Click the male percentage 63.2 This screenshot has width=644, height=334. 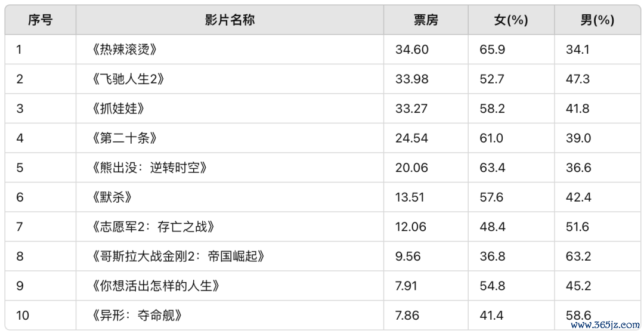point(578,257)
